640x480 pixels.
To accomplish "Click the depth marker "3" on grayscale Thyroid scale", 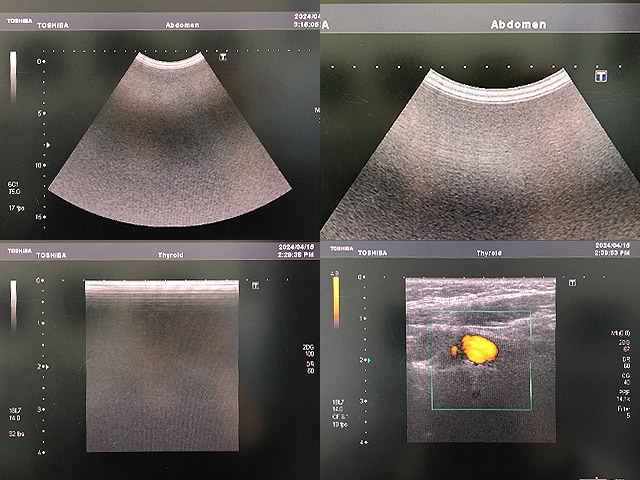I will point(40,409).
